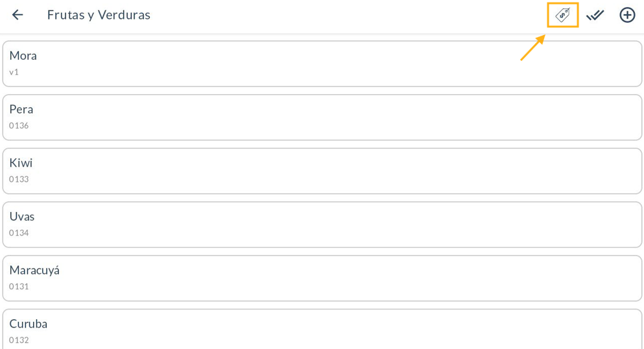The height and width of the screenshot is (349, 644).
Task: Open the Kiwi product entry
Action: pos(21,163)
